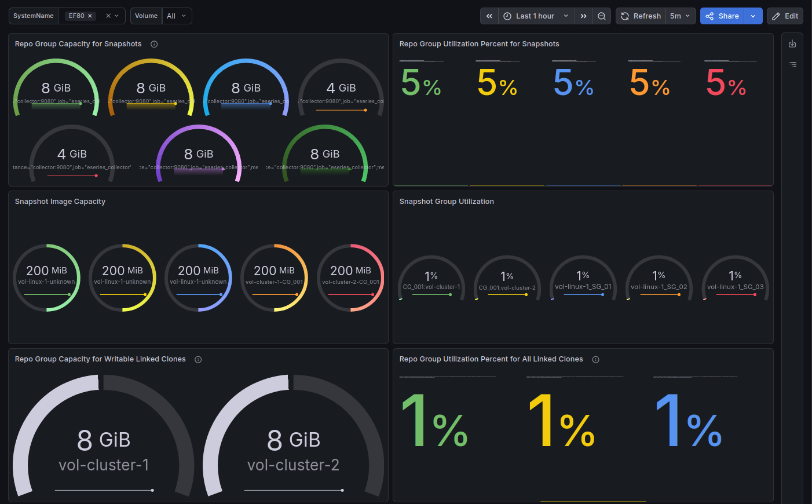Open the Volume 'All' dropdown
This screenshot has width=812, height=504.
pyautogui.click(x=177, y=16)
